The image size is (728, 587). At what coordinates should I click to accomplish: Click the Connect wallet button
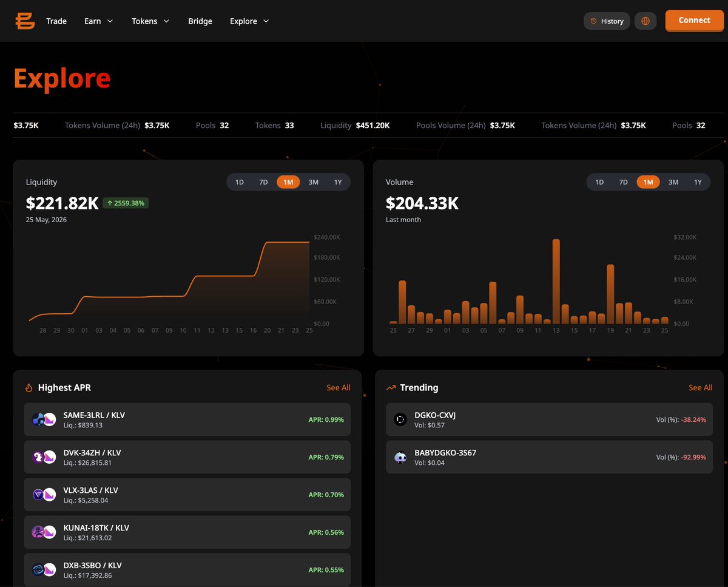(695, 21)
